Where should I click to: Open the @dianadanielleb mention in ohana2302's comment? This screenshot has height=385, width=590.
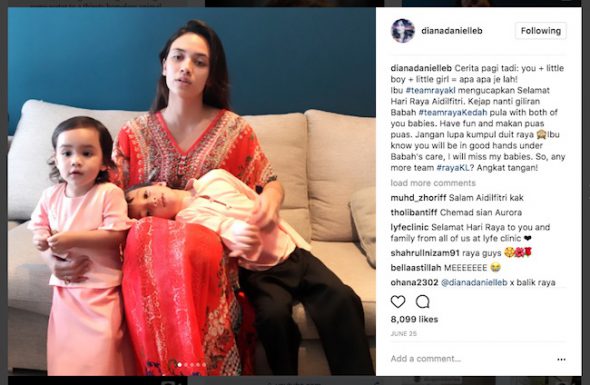(474, 282)
